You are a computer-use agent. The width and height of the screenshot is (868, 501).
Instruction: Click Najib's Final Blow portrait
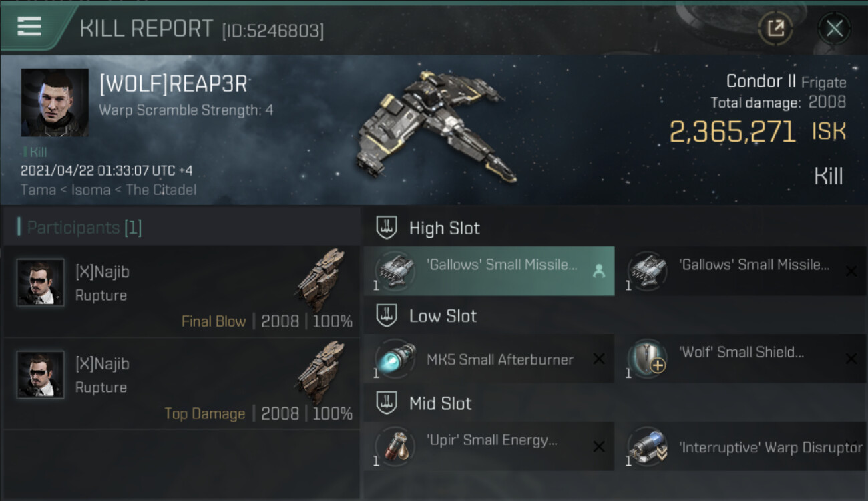[41, 283]
